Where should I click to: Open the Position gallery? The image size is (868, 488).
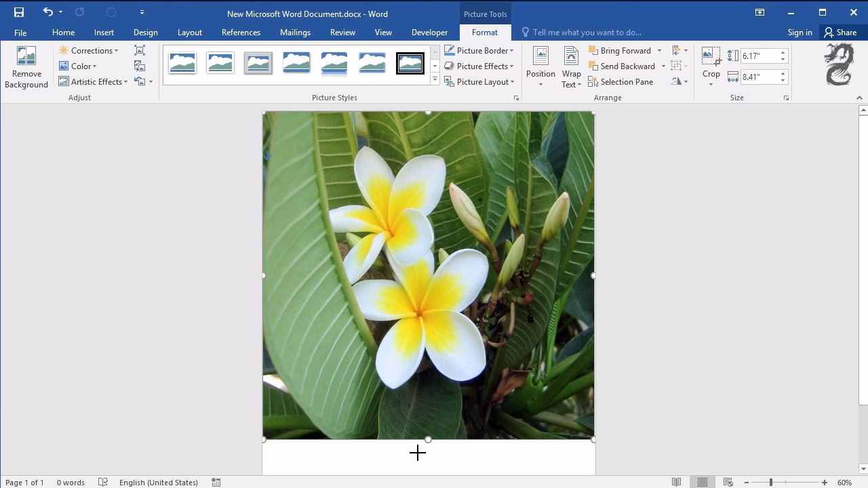540,66
